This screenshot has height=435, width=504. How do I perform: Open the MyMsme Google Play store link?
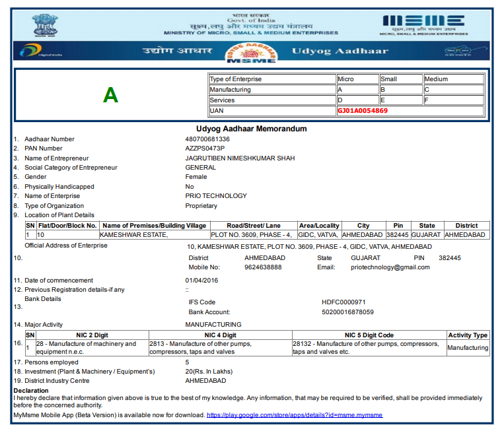pyautogui.click(x=295, y=415)
